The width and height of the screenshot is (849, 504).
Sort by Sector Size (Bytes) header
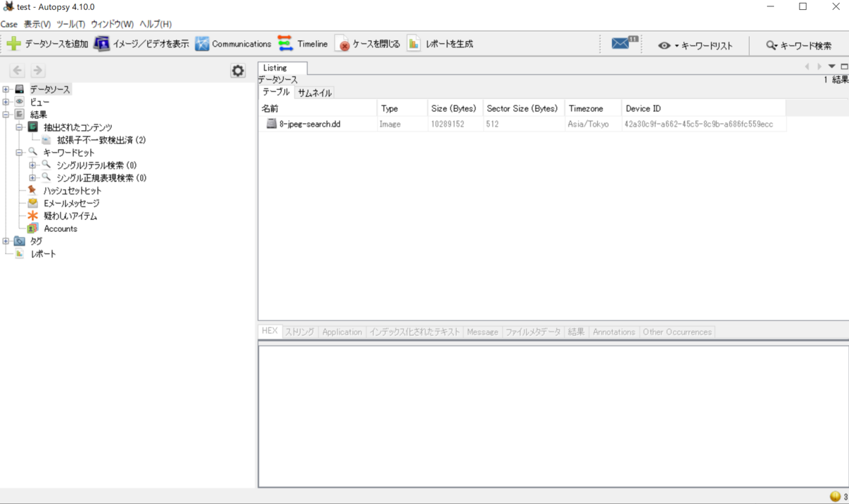coord(524,108)
